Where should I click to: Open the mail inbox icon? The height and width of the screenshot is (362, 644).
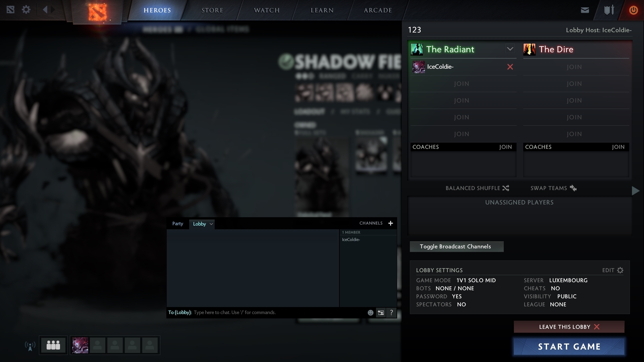pyautogui.click(x=585, y=10)
